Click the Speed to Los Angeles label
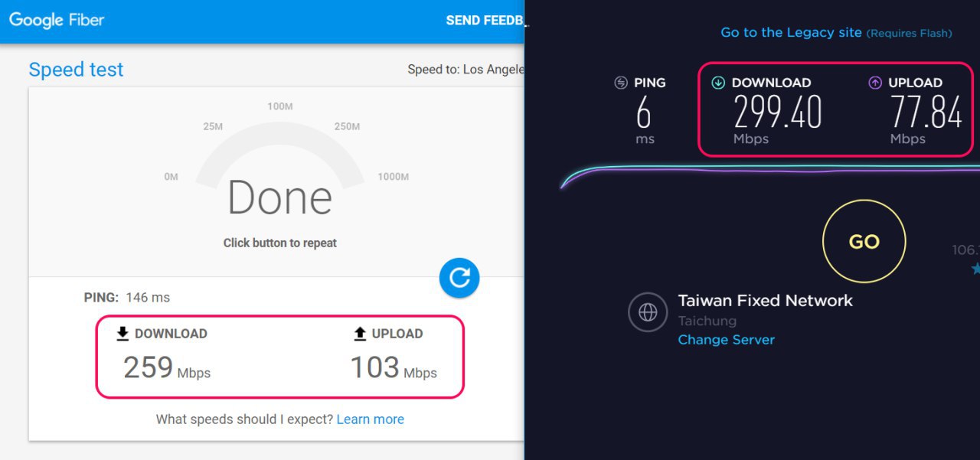This screenshot has width=980, height=460. pyautogui.click(x=465, y=70)
